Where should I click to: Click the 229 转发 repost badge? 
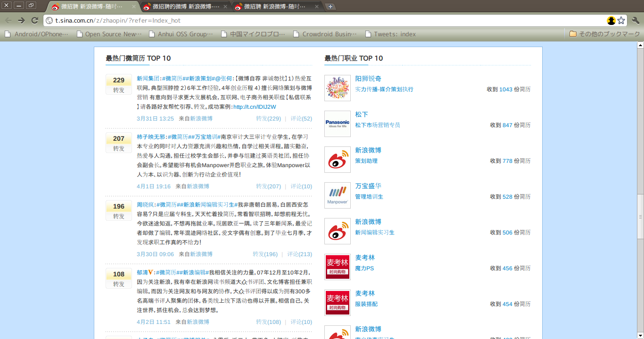click(x=119, y=85)
